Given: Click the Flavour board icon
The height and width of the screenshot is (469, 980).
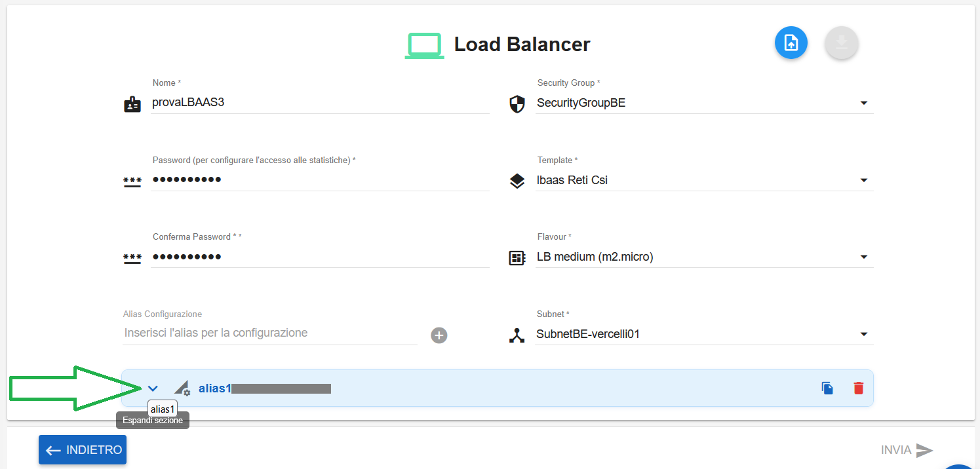Looking at the screenshot, I should 517,258.
